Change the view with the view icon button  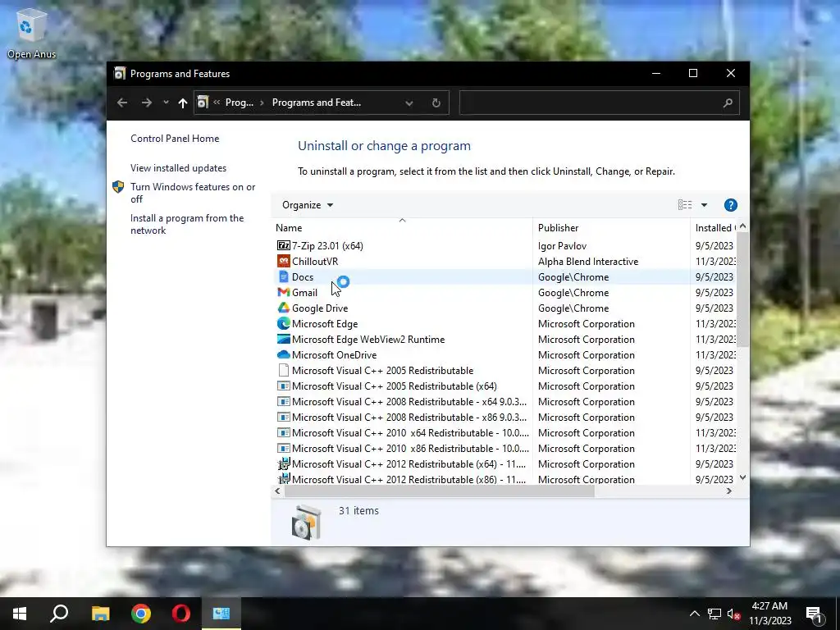point(685,204)
